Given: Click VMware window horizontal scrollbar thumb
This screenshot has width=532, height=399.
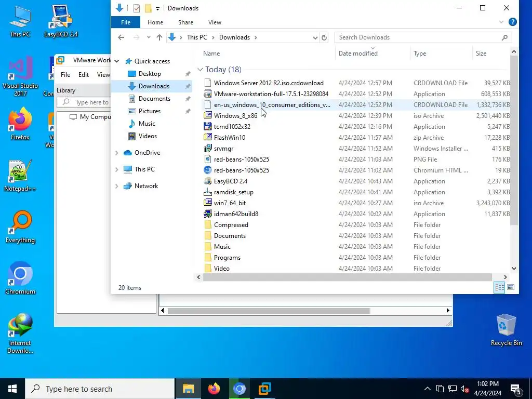Looking at the screenshot, I should [269, 311].
